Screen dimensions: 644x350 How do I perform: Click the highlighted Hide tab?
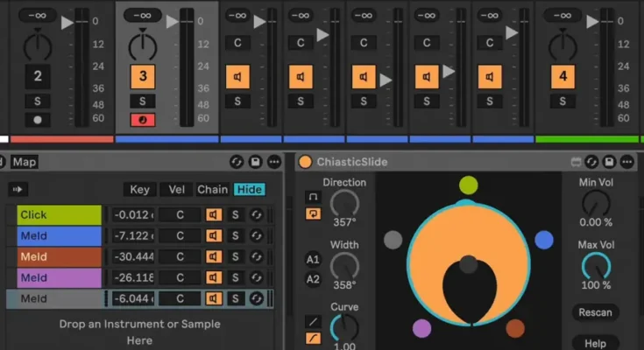(x=250, y=189)
